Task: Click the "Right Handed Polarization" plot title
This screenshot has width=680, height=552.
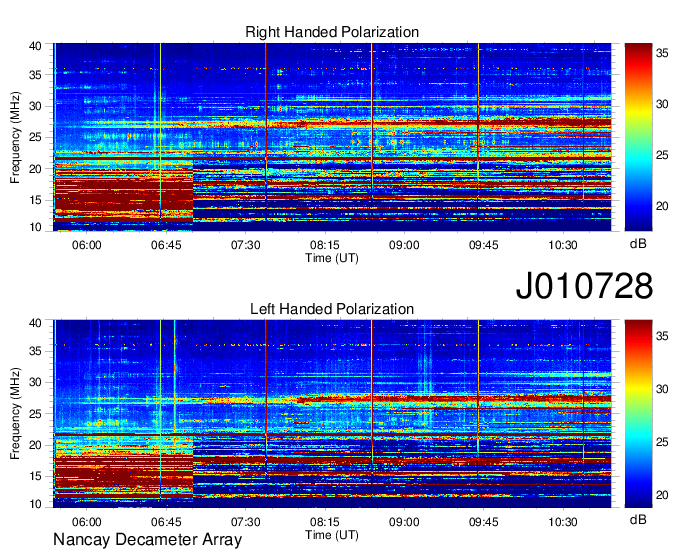Action: coord(332,32)
